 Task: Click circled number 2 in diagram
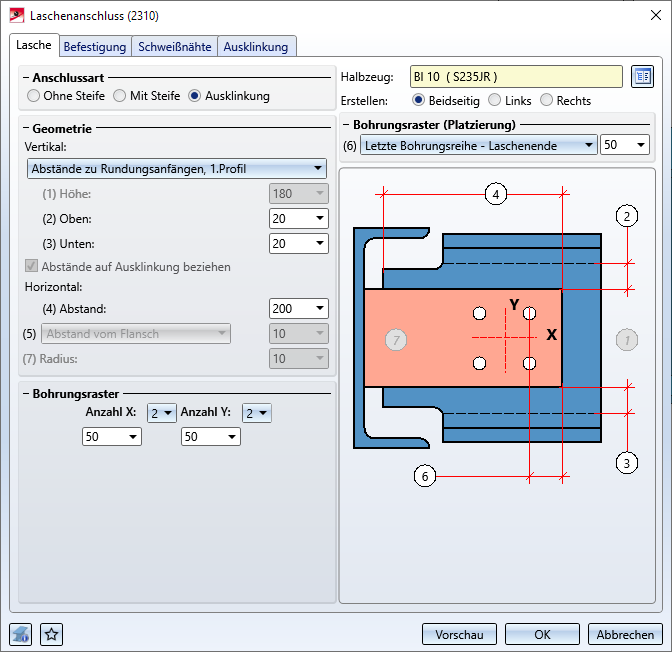[x=627, y=216]
